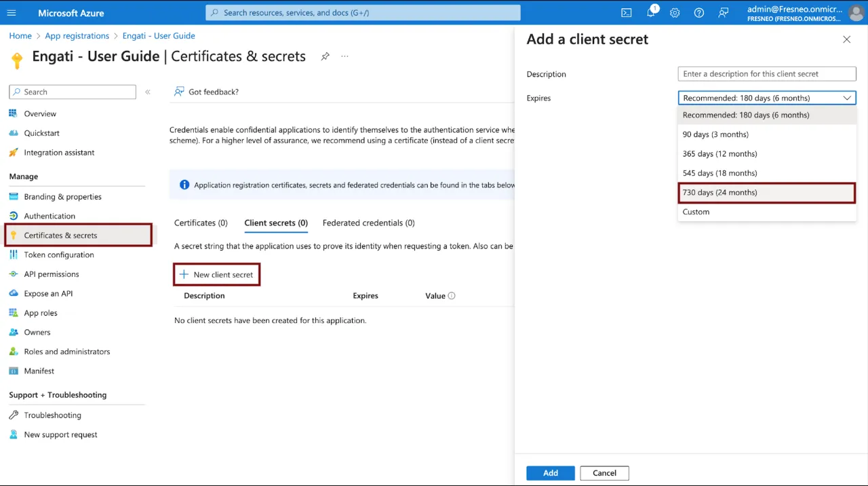Open the feedback icon in top bar
The width and height of the screenshot is (868, 486).
(724, 13)
